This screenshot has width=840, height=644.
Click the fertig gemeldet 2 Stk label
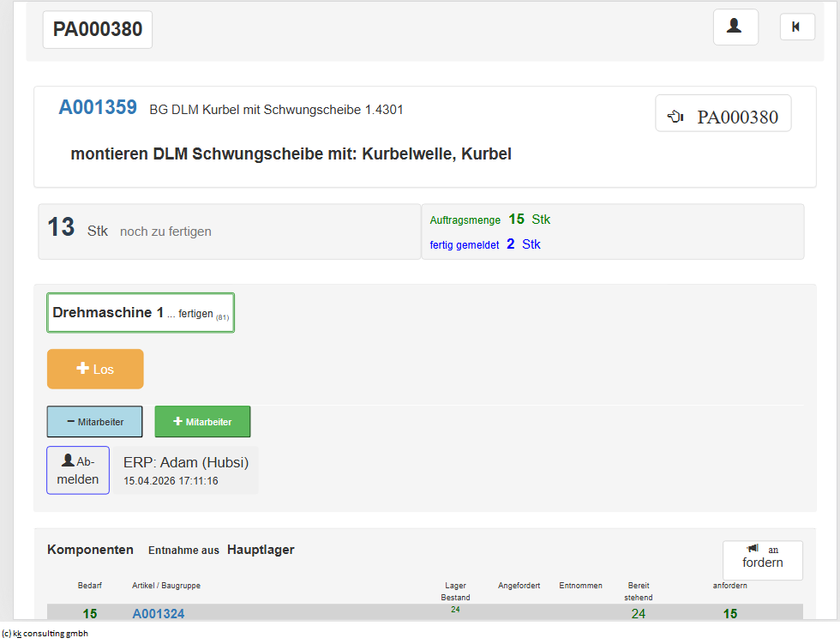pyautogui.click(x=485, y=244)
